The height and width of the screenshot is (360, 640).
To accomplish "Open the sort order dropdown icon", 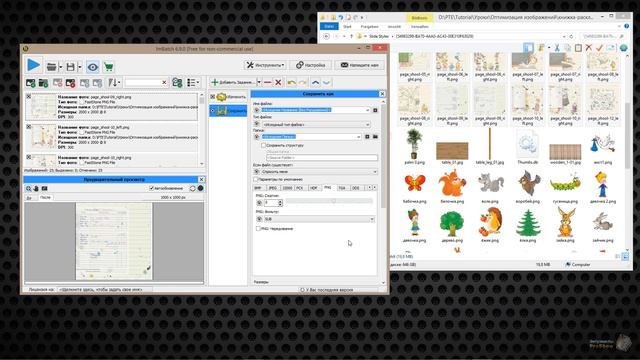I will point(114,83).
